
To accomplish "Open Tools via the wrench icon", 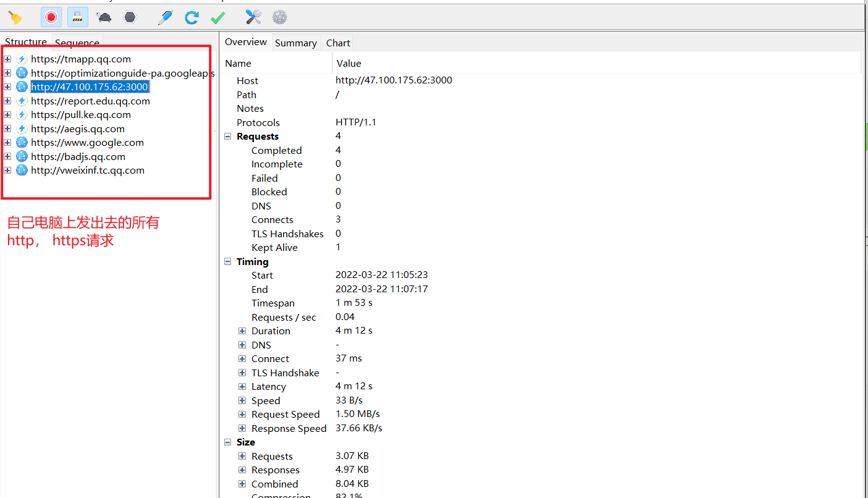I will (253, 17).
